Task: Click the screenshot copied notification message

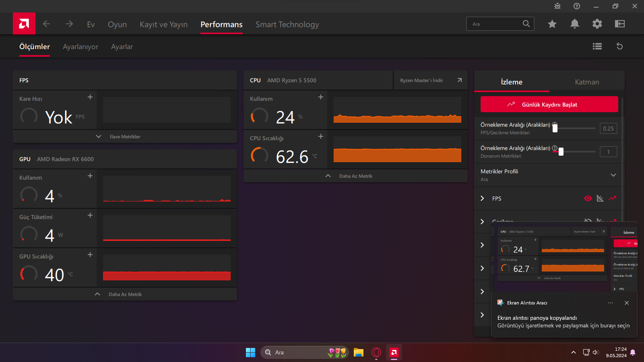Action: tap(563, 322)
